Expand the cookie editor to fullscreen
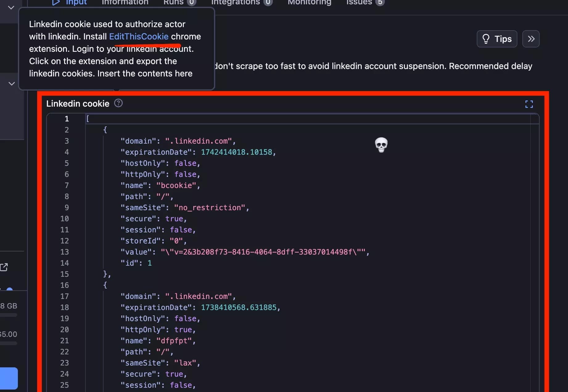 [x=529, y=104]
